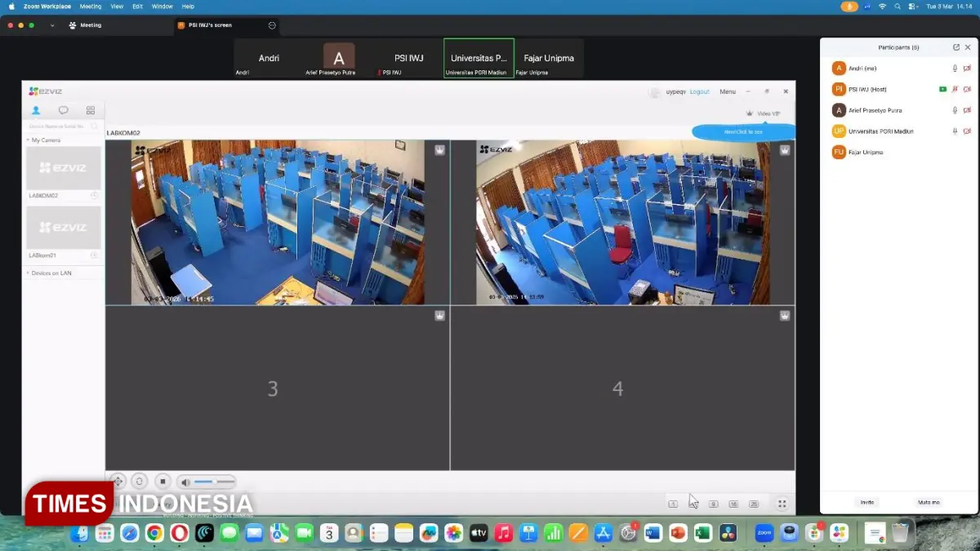This screenshot has height=551, width=980.
Task: Stop all live streams with the stop button
Action: tap(163, 482)
